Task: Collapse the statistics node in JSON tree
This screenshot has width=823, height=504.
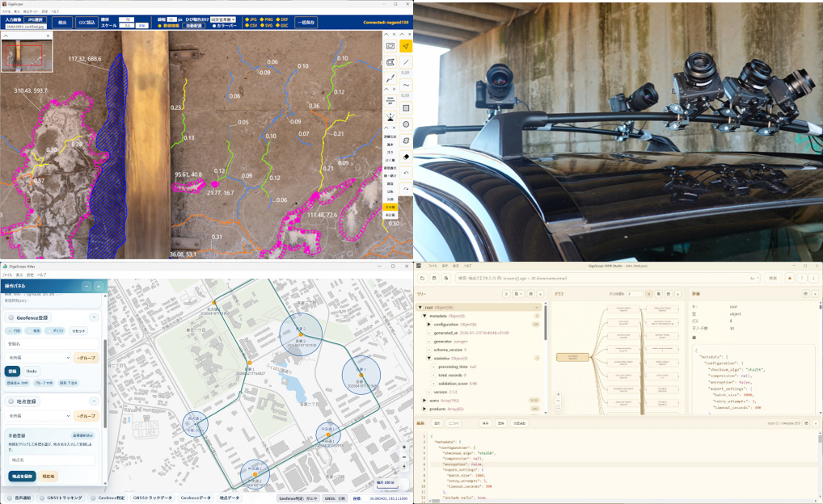Action: point(428,358)
